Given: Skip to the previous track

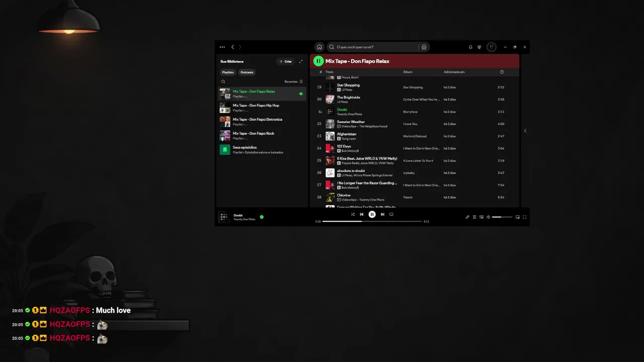Looking at the screenshot, I should [x=361, y=214].
